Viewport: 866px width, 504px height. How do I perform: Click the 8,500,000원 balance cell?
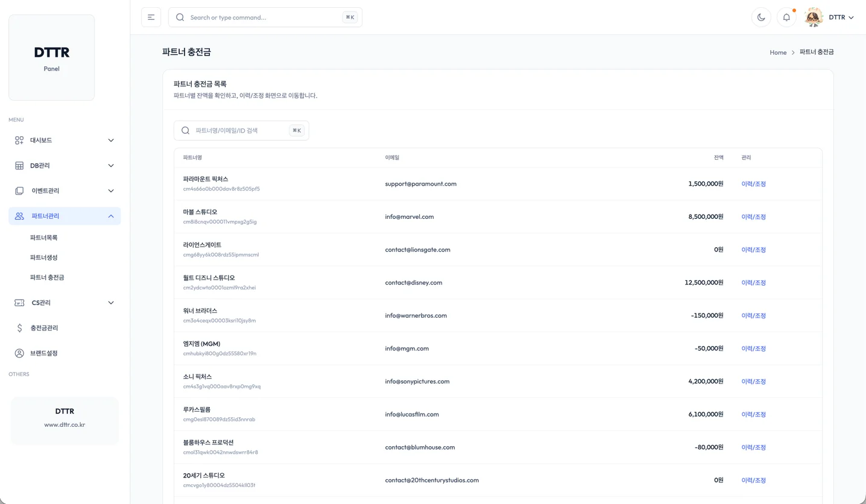pos(706,217)
